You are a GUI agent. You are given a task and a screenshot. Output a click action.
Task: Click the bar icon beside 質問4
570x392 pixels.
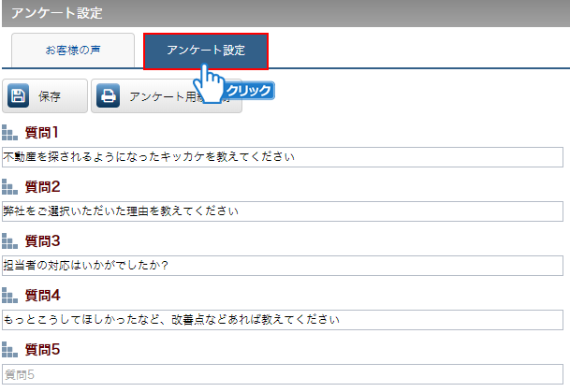10,296
